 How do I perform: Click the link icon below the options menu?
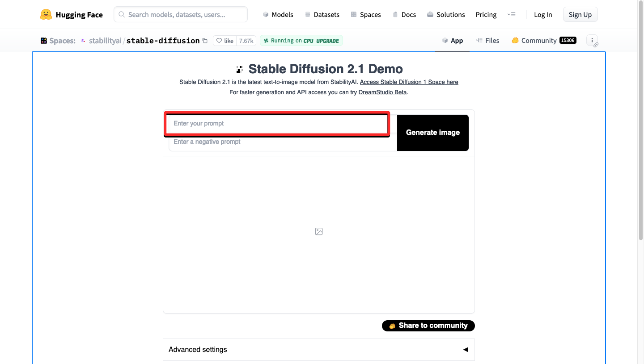(x=596, y=45)
